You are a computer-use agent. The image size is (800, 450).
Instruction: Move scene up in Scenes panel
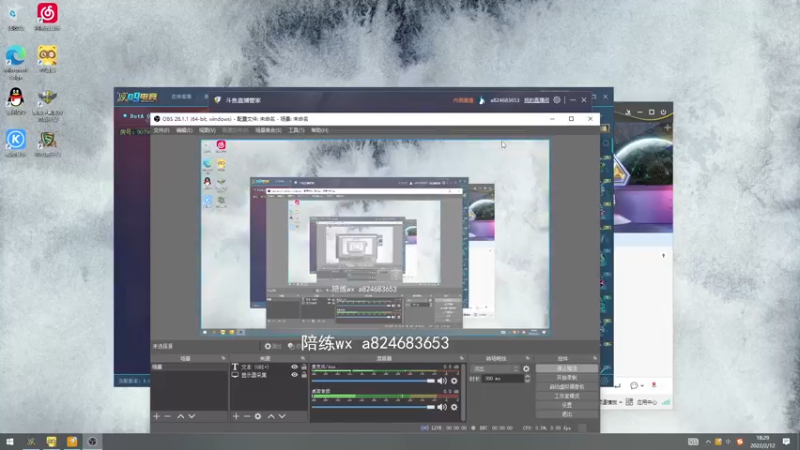(181, 416)
